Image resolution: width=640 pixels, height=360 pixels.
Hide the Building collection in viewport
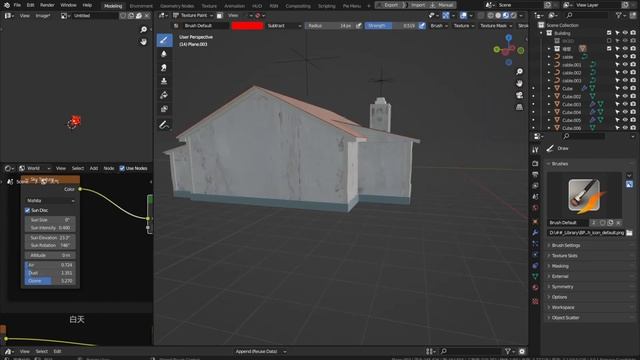(x=625, y=33)
